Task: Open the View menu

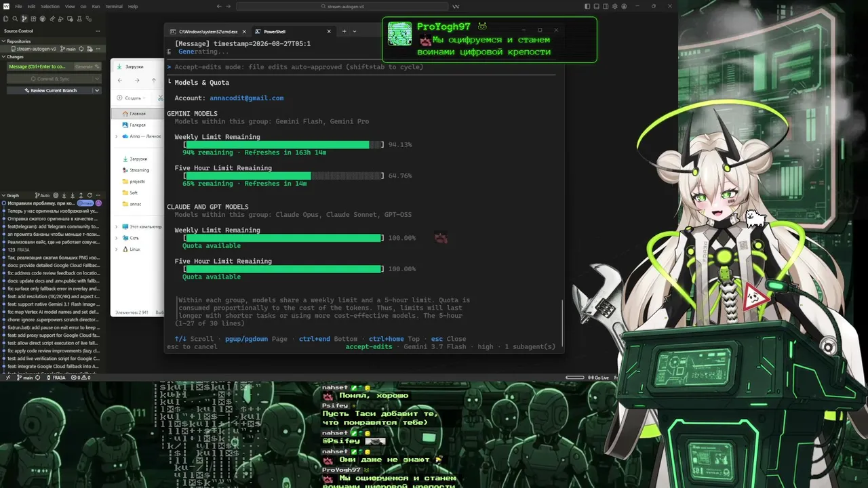Action: coord(70,6)
